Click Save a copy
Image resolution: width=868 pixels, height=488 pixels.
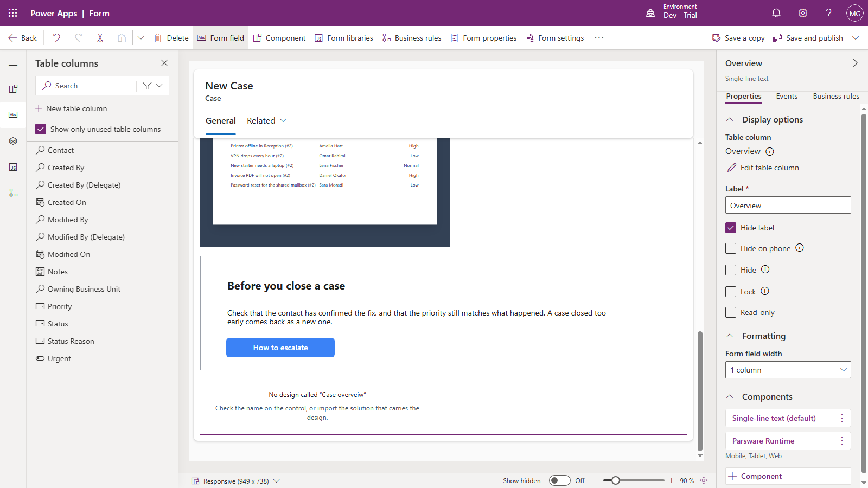click(738, 38)
